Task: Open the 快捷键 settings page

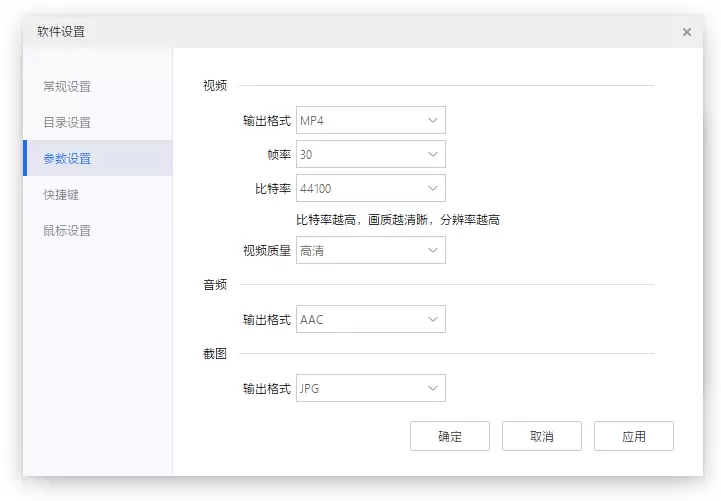Action: (61, 194)
